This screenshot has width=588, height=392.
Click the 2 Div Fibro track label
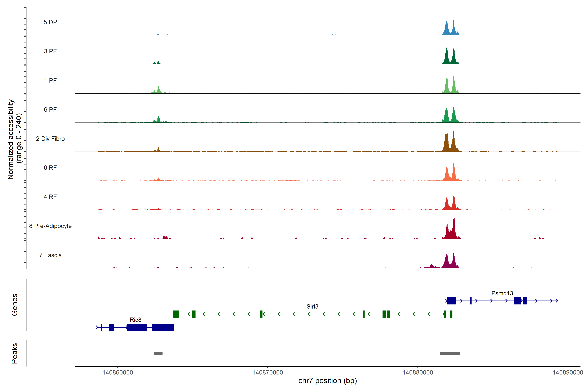click(x=50, y=139)
